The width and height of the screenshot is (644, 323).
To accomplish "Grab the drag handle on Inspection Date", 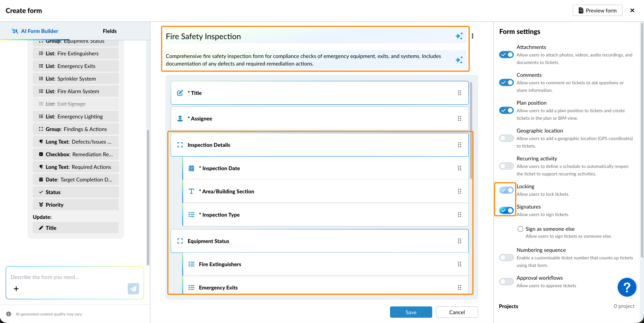I will [459, 168].
